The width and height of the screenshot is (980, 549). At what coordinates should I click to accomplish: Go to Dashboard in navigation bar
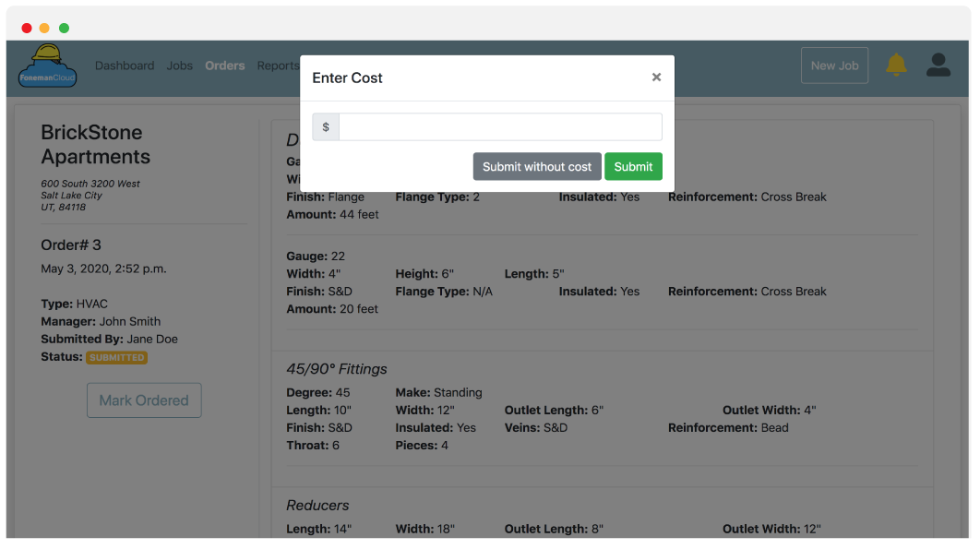tap(125, 66)
